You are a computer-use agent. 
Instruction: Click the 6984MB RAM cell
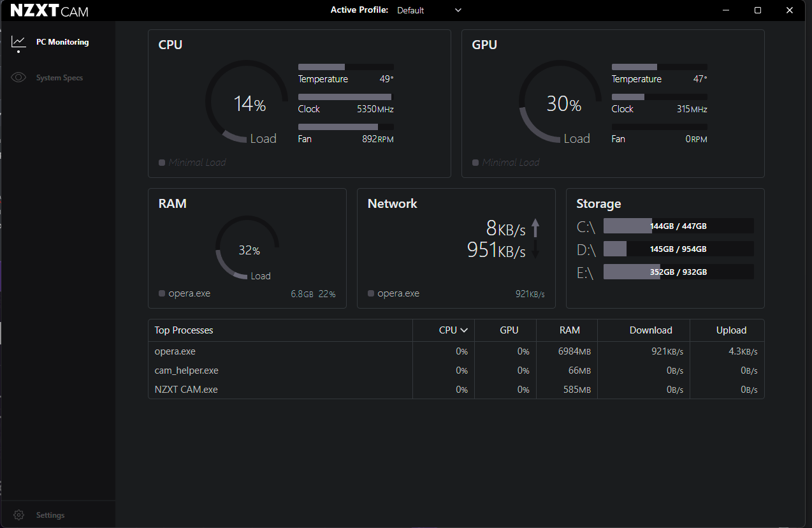point(574,351)
